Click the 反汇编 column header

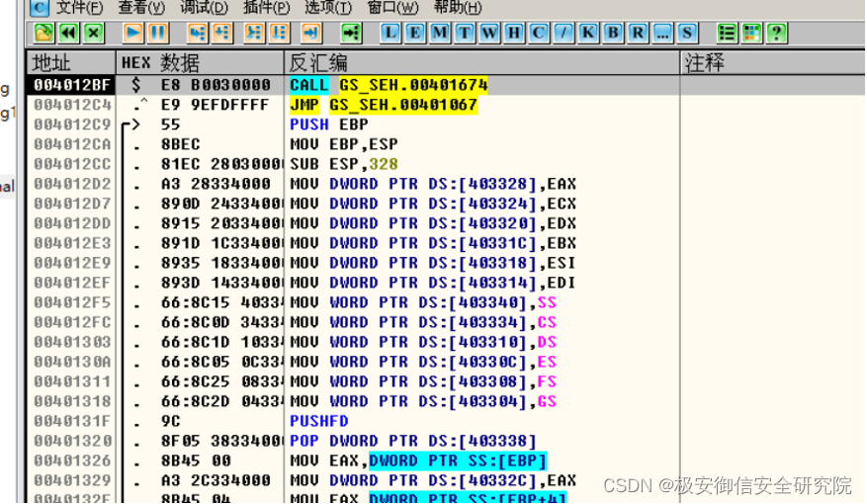(482, 62)
